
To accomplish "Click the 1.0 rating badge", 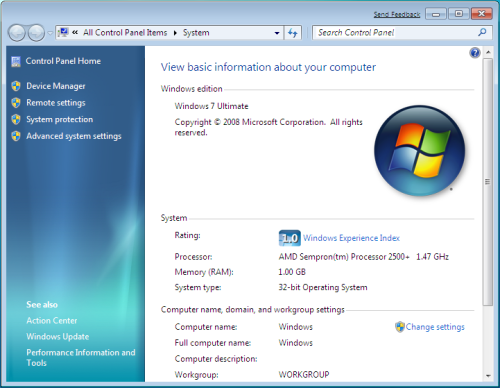I will pyautogui.click(x=289, y=238).
